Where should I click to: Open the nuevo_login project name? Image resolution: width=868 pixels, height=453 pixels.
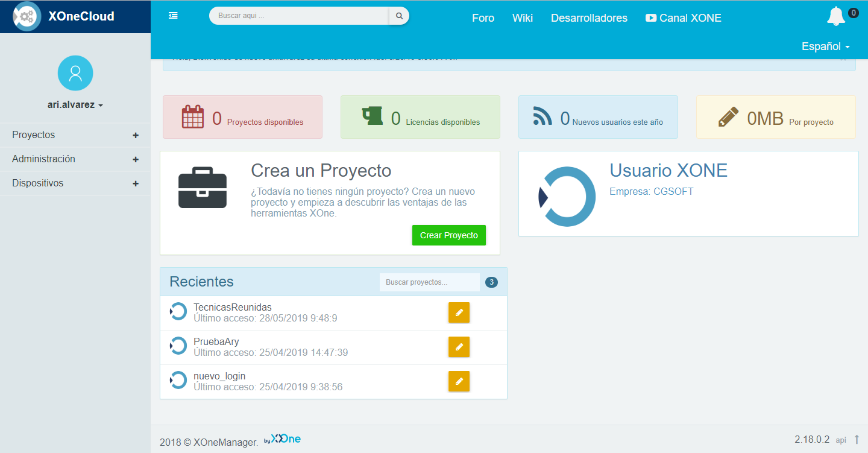click(219, 376)
